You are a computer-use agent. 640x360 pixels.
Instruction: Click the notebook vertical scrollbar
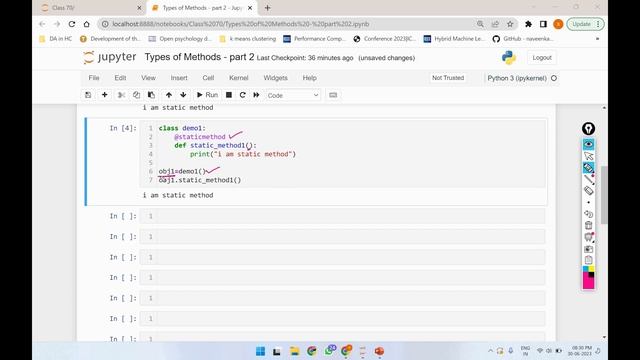pyautogui.click(x=604, y=195)
